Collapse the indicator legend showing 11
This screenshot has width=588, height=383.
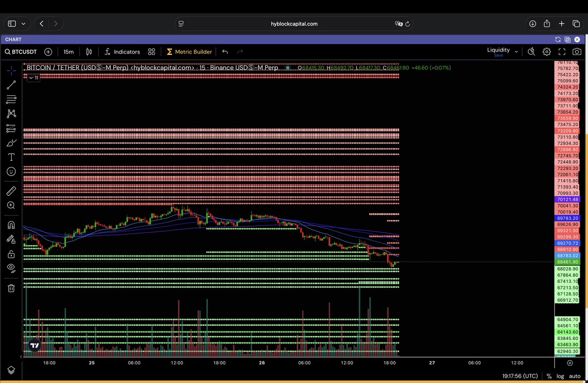tap(33, 78)
